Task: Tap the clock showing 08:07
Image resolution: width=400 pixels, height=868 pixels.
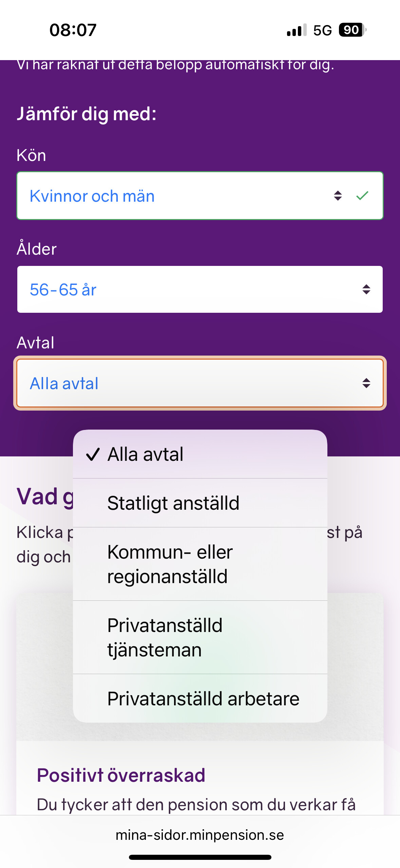Action: (x=73, y=30)
